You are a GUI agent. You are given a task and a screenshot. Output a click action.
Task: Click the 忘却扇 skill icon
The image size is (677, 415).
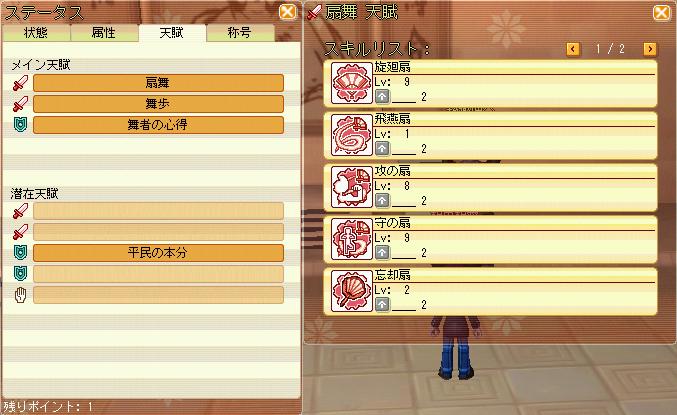(351, 291)
